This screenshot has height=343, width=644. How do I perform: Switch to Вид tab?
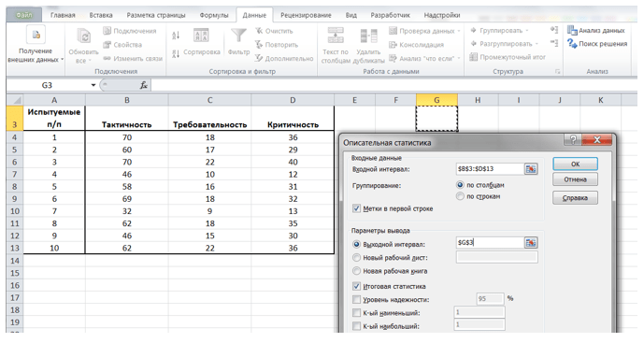click(x=351, y=15)
